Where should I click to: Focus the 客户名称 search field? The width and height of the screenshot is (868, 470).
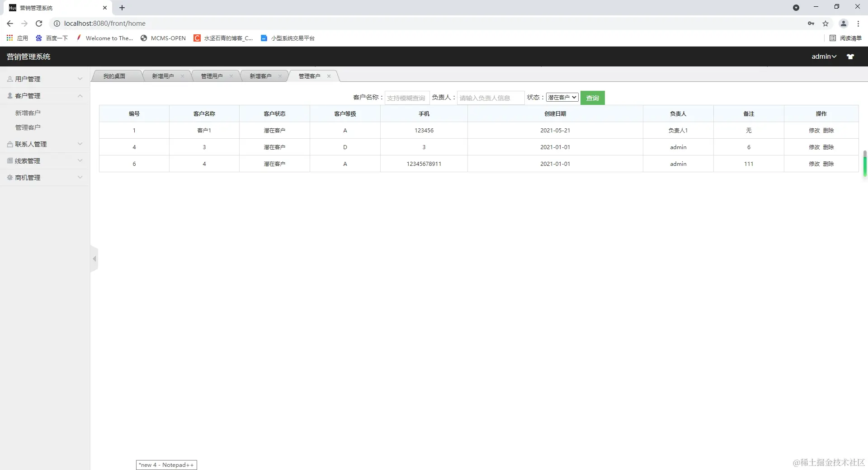(407, 98)
